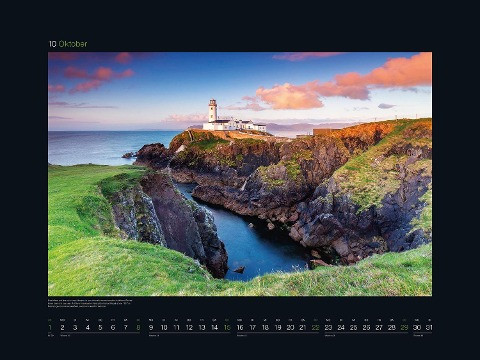Click the green Sunday date 15
480x360 pixels.
click(x=227, y=327)
